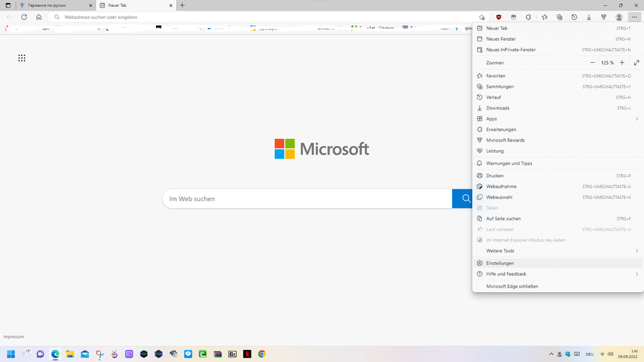Choose Neues Fenster menu entry
The image size is (644, 362).
coord(558,39)
